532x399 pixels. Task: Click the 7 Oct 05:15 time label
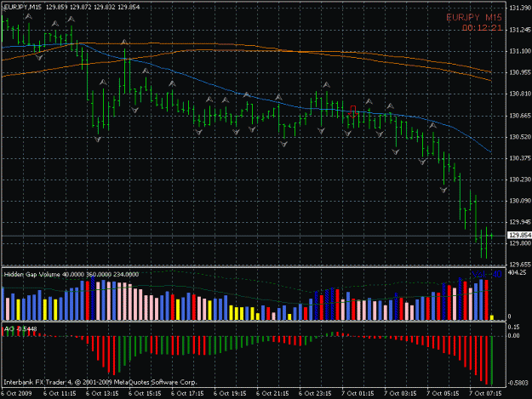pos(443,394)
